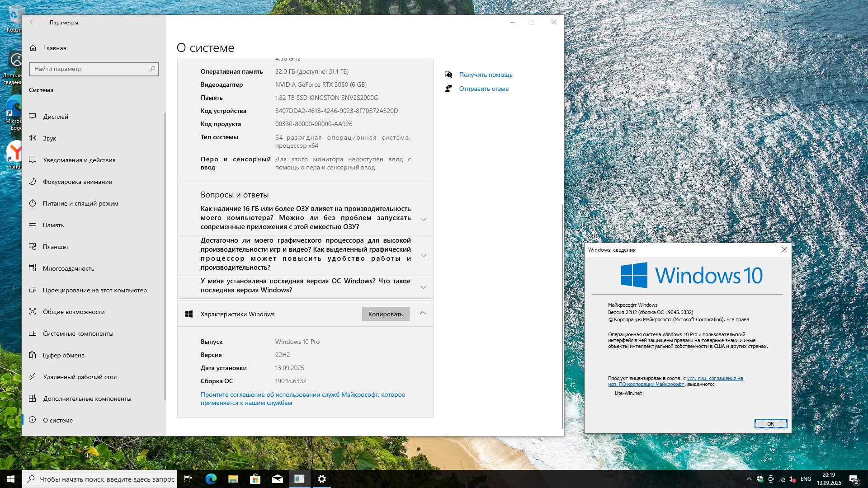Open the Optional components page
Image resolution: width=868 pixels, height=488 pixels.
pyautogui.click(x=87, y=399)
